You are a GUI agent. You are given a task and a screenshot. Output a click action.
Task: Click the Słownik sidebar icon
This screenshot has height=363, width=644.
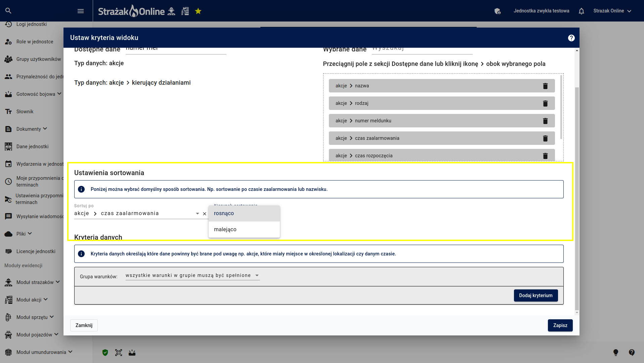(8, 112)
